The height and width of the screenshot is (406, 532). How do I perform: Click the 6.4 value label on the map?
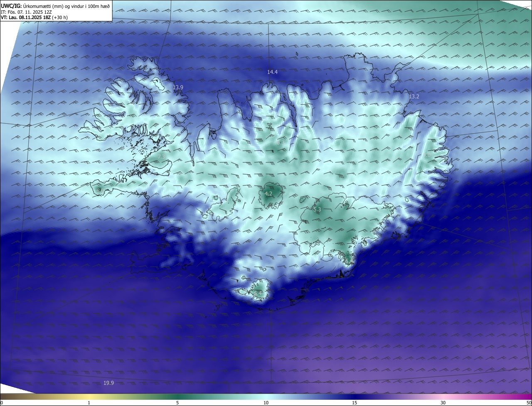[258, 293]
